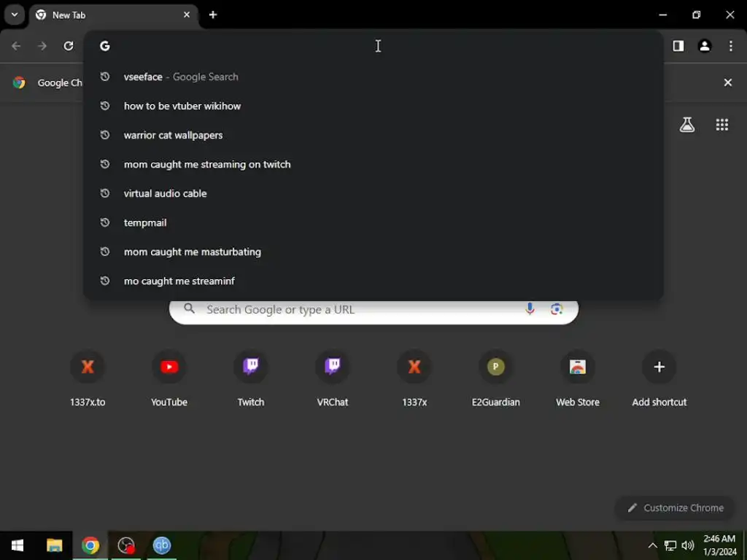Screen dimensions: 747x560
Task: Select 'mo caught me streaminf' suggestion
Action: (373, 281)
